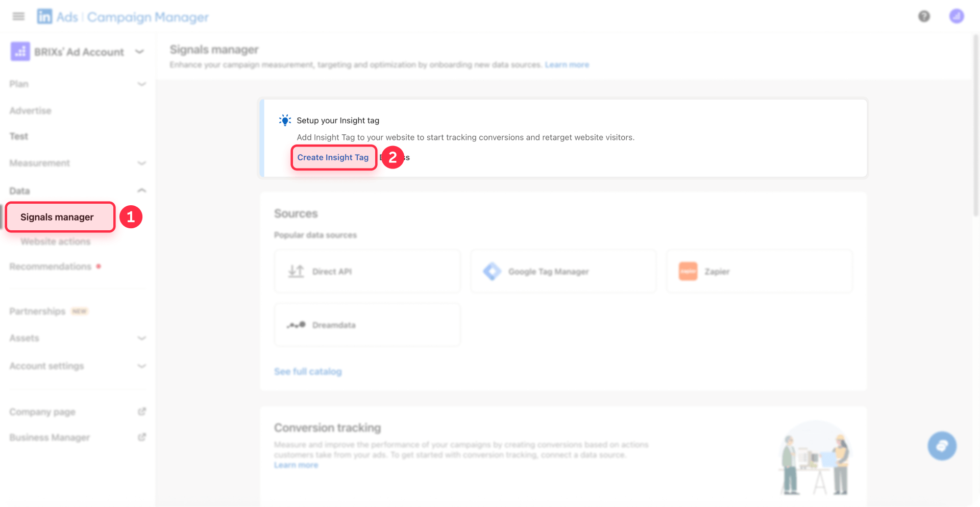Open Website actions from the sidebar
Viewport: 980px width, 507px height.
(55, 241)
